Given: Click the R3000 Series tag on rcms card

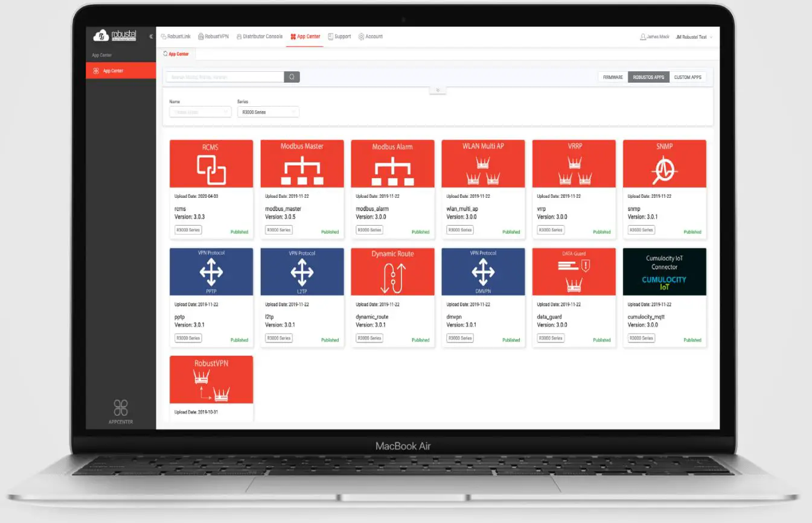Looking at the screenshot, I should (x=188, y=230).
